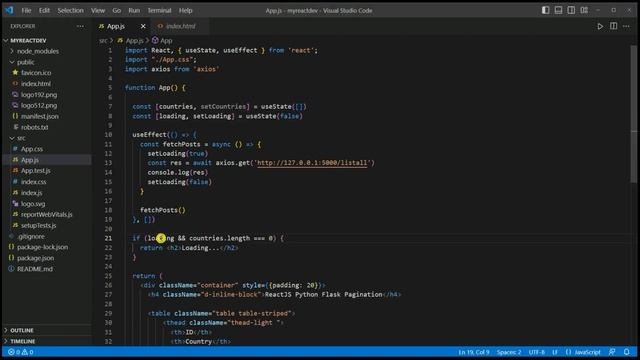This screenshot has height=360, width=640.
Task: Open manifest.json file
Action: pos(40,116)
